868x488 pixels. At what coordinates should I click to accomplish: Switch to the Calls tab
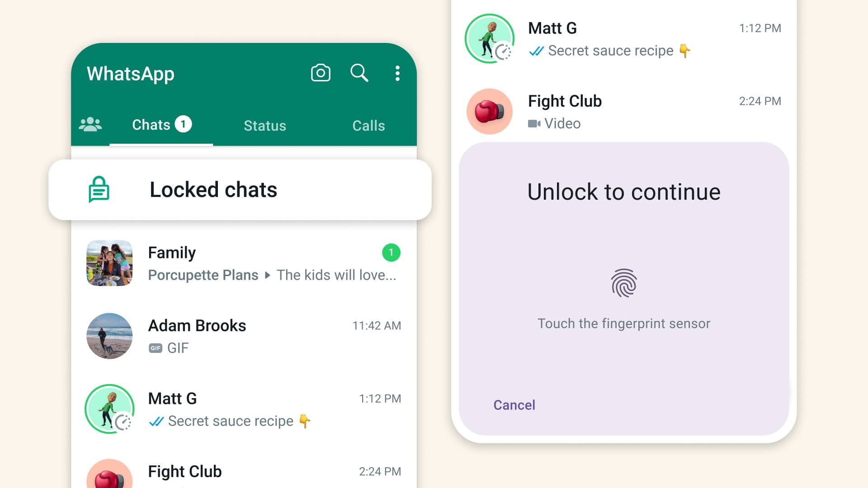368,125
